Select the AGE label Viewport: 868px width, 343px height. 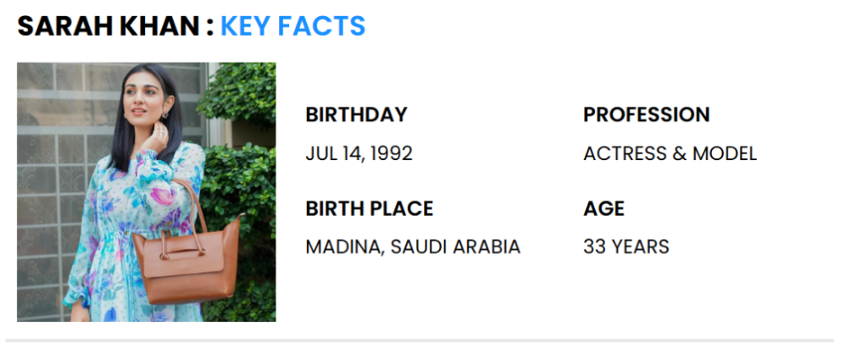point(604,208)
